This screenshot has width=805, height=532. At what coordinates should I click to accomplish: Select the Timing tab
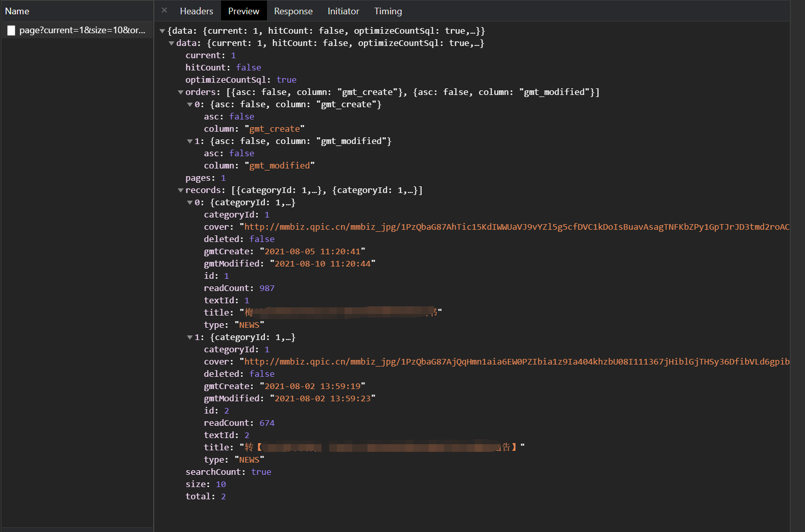point(388,11)
